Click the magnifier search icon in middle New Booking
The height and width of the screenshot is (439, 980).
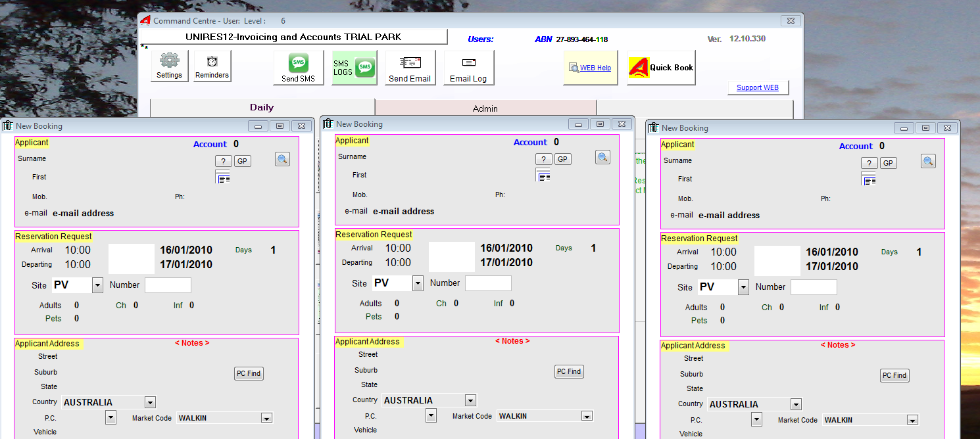pyautogui.click(x=602, y=157)
